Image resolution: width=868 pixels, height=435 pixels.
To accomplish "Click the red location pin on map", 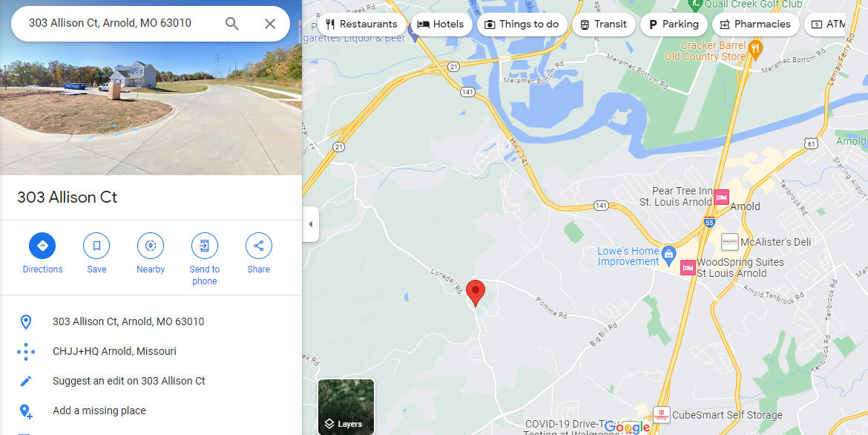I will (476, 293).
